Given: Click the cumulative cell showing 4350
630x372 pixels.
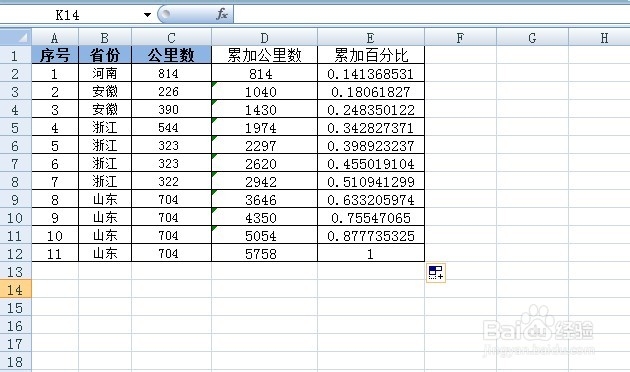Looking at the screenshot, I should pos(264,217).
